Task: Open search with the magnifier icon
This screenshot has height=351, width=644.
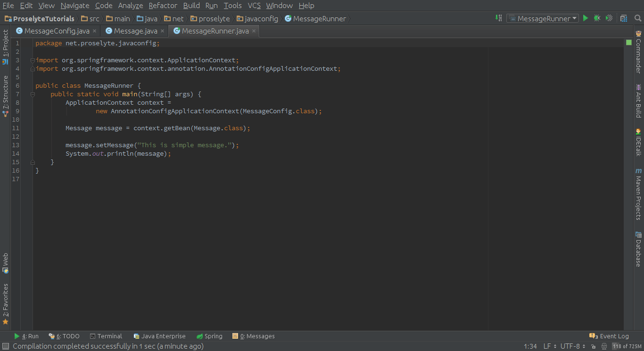Action: click(637, 17)
